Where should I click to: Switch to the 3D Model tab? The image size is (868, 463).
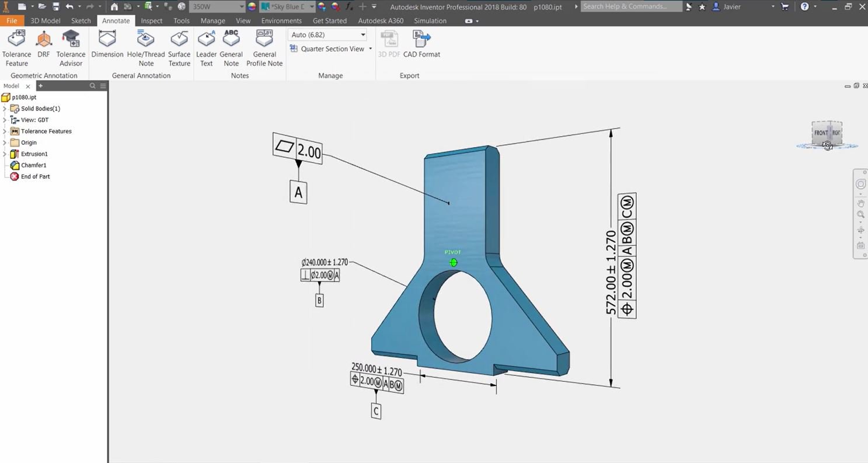click(x=46, y=20)
